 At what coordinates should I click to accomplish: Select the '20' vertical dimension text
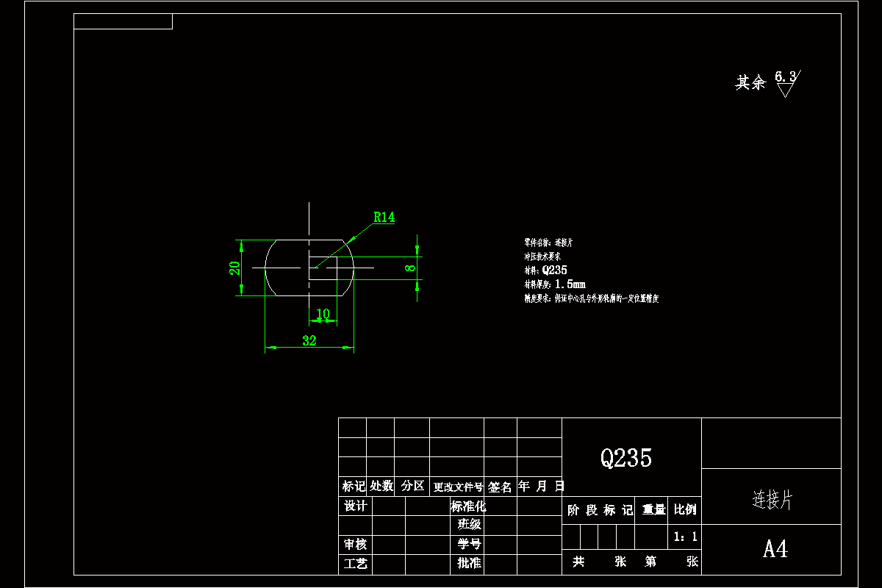[235, 268]
